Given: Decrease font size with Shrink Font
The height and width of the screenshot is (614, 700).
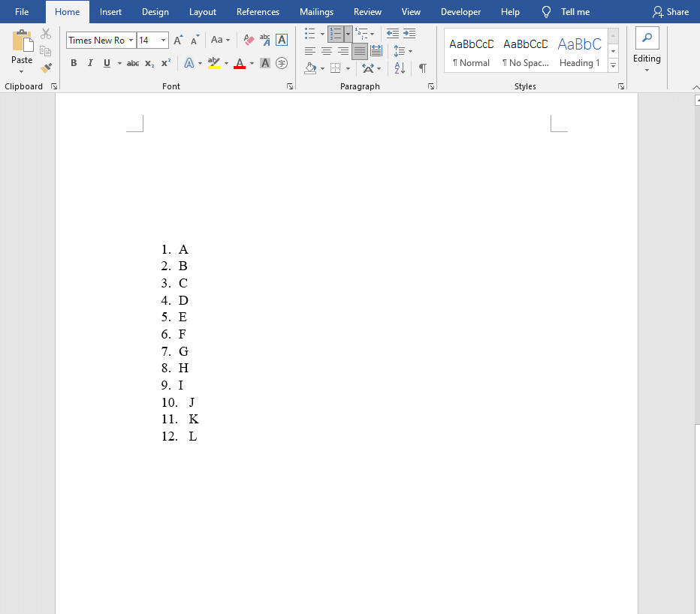Looking at the screenshot, I should pos(195,41).
